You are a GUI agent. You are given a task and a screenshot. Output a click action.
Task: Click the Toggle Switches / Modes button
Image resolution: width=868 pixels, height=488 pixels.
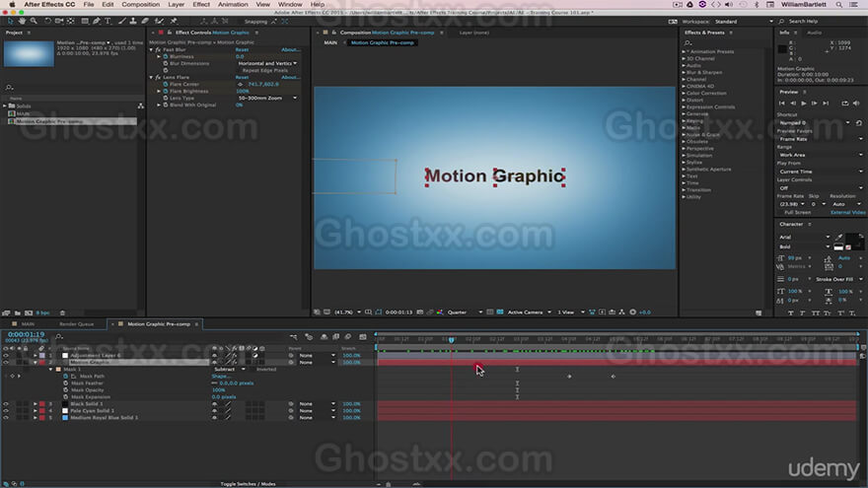pos(248,484)
